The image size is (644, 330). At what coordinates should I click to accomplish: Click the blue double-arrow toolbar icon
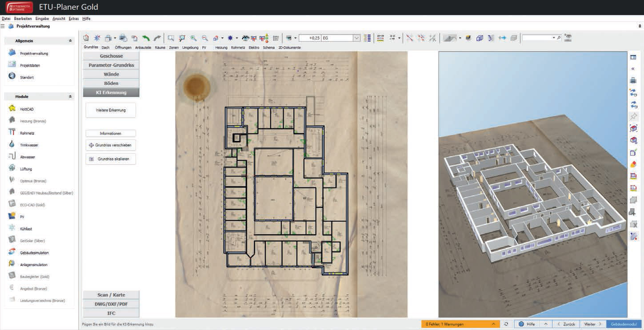coord(502,38)
